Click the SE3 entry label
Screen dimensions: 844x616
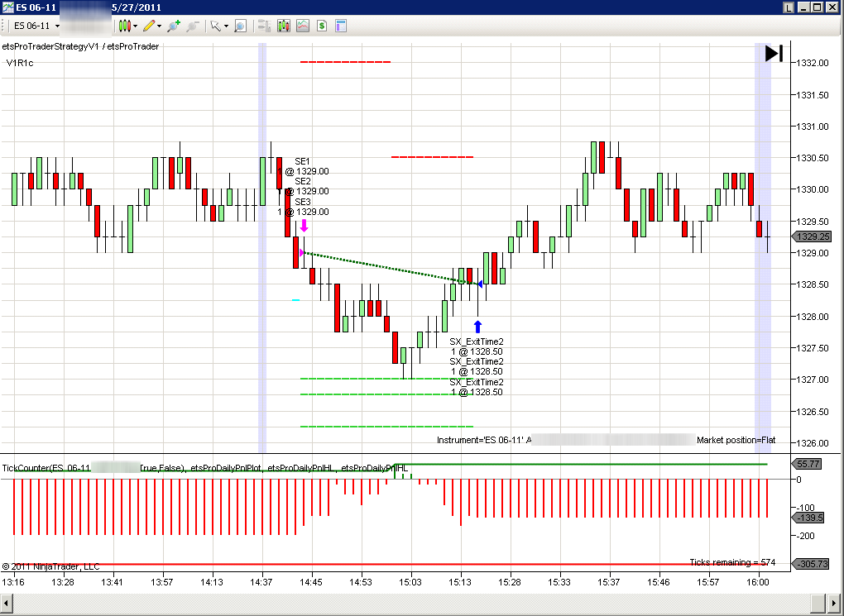(x=303, y=202)
